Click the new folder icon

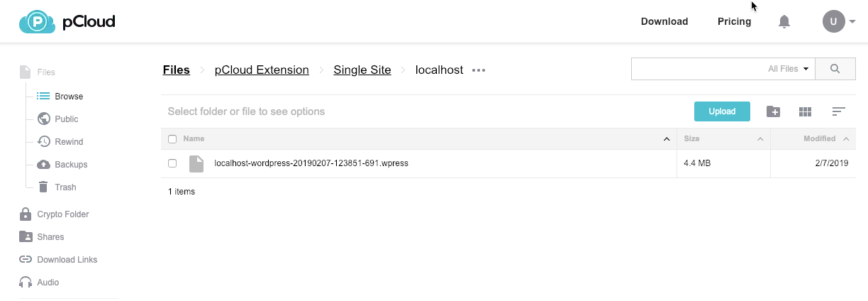pos(774,111)
